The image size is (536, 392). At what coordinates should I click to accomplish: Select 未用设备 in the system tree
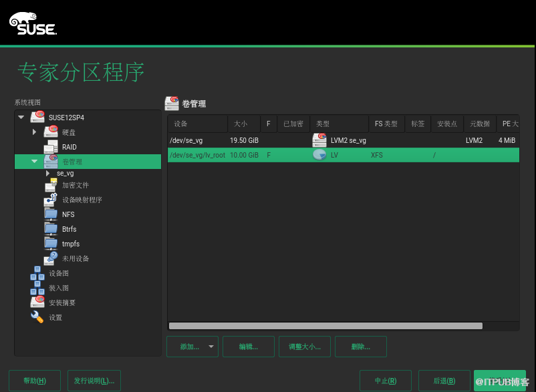(76, 258)
